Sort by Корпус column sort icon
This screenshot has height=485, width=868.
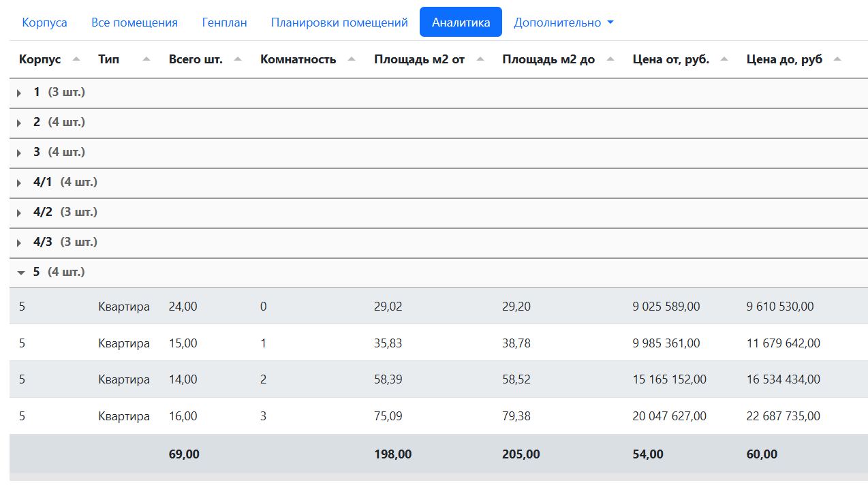point(76,59)
